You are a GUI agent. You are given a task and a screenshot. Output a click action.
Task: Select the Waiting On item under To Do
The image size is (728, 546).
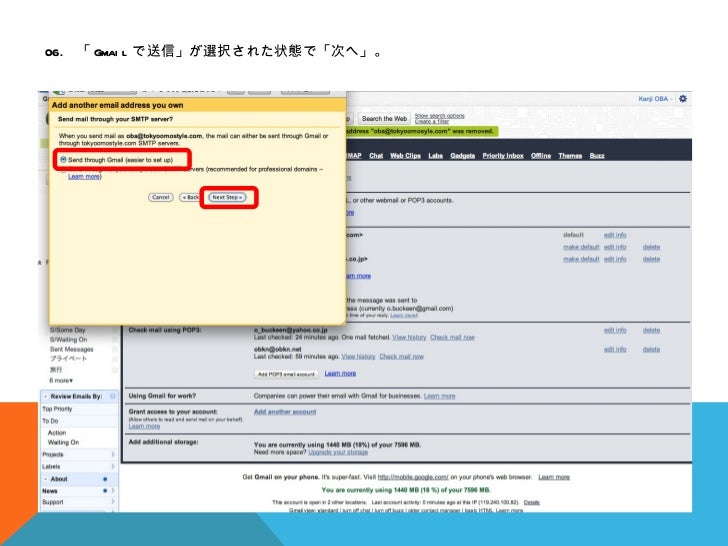(63, 442)
